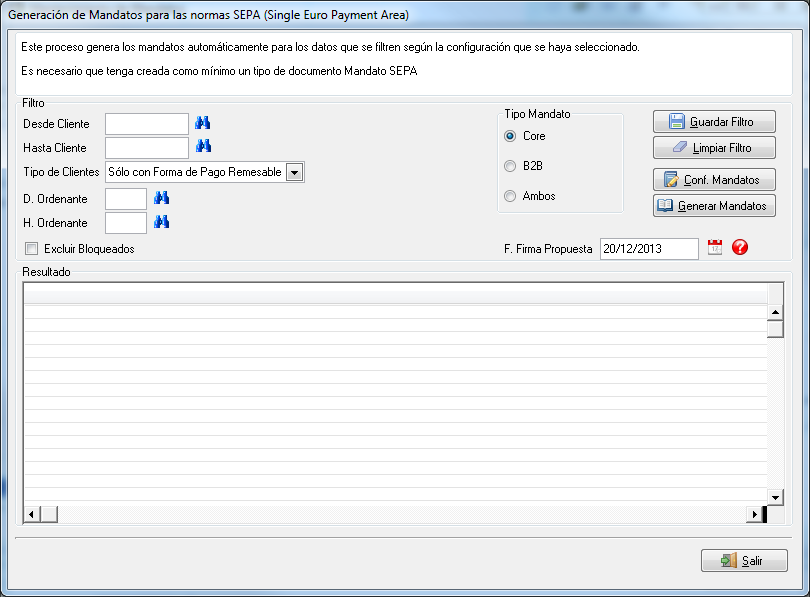Image resolution: width=810 pixels, height=597 pixels.
Task: Click the horizontal scrollbar thumb in Resultado
Action: [49, 514]
